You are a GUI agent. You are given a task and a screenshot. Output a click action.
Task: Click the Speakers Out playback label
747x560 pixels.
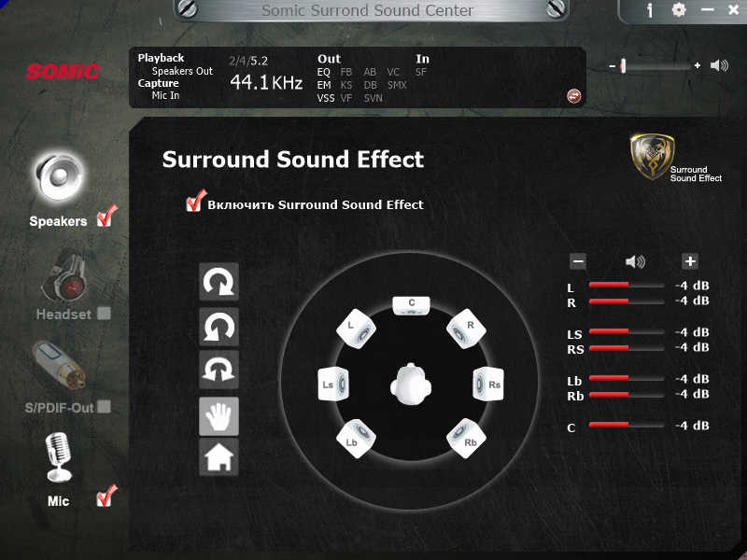[182, 71]
